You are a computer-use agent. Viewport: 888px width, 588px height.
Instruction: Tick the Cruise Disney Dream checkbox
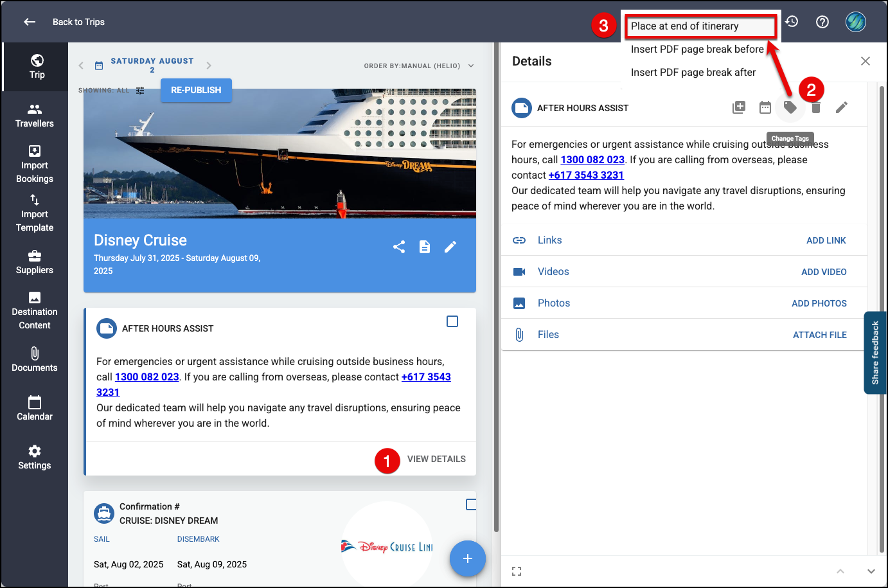coord(471,504)
